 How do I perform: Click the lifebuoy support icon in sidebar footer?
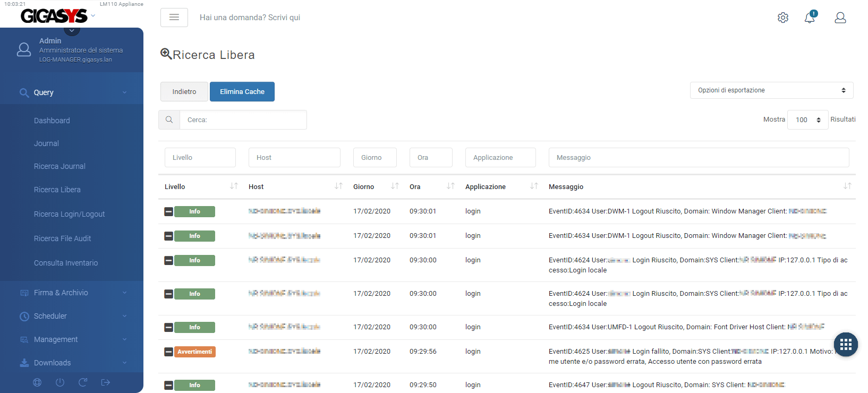tap(37, 382)
